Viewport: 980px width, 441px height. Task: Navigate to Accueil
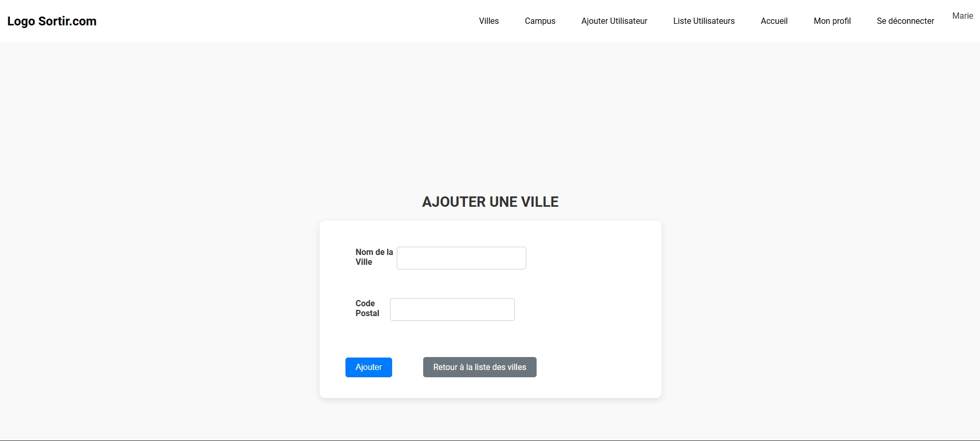pyautogui.click(x=774, y=21)
